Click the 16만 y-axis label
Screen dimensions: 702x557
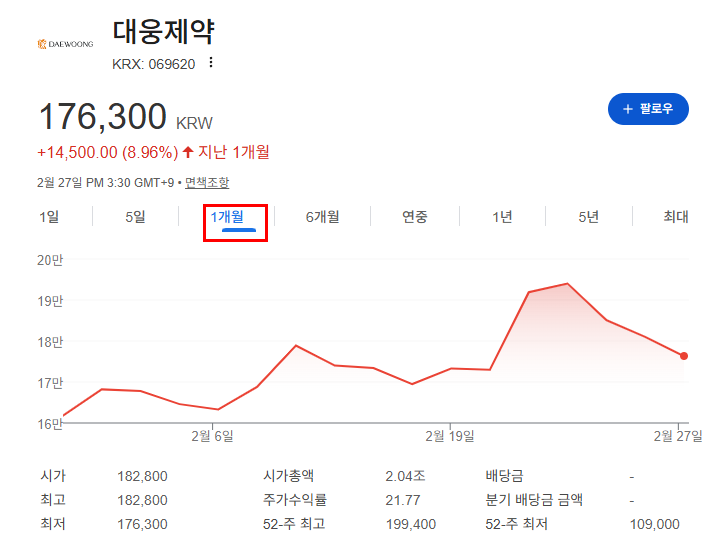pyautogui.click(x=50, y=424)
